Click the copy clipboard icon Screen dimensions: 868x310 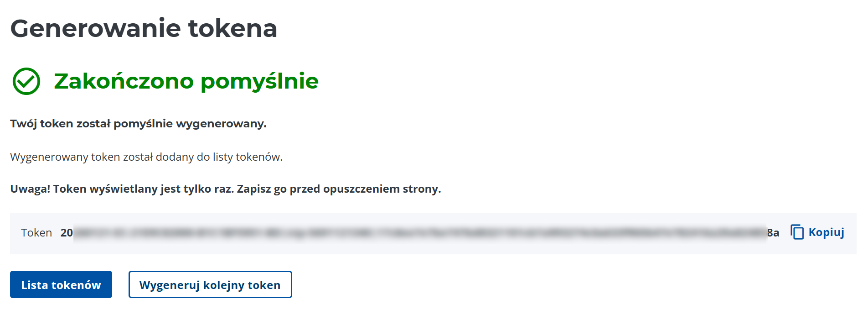pyautogui.click(x=797, y=232)
